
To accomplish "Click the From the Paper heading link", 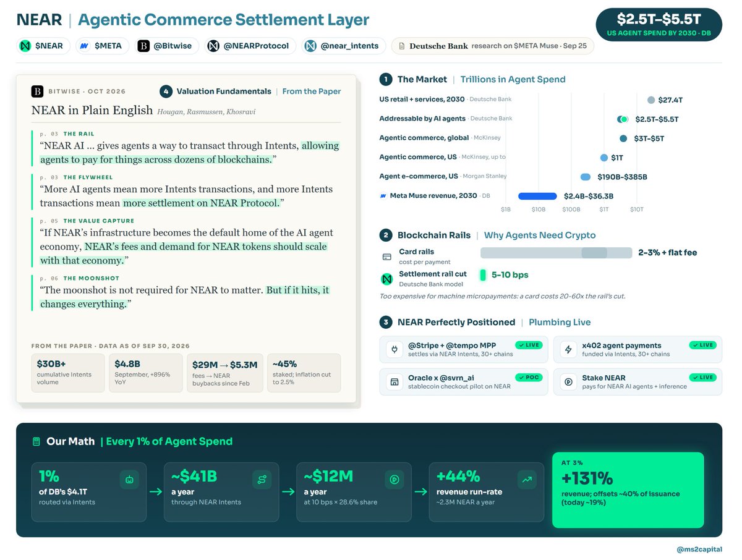I will coord(312,91).
